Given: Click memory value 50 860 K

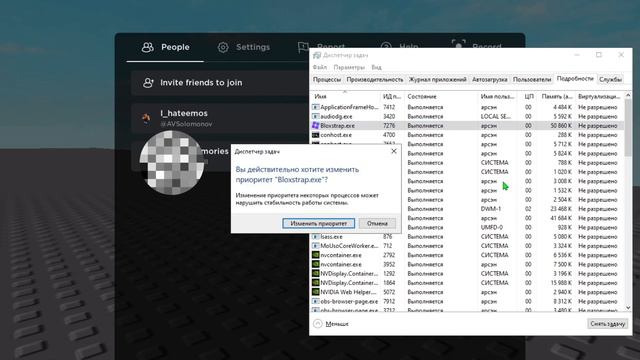Looking at the screenshot, I should [561, 126].
